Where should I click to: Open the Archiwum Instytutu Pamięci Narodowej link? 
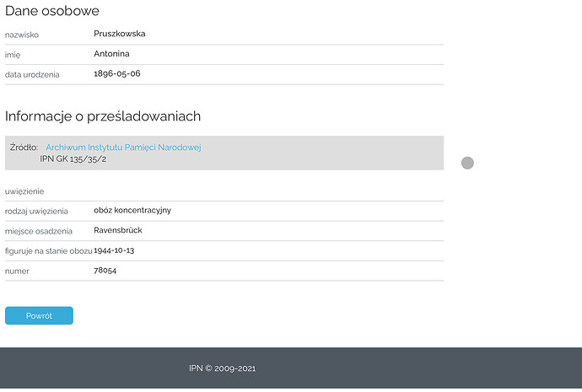(123, 148)
